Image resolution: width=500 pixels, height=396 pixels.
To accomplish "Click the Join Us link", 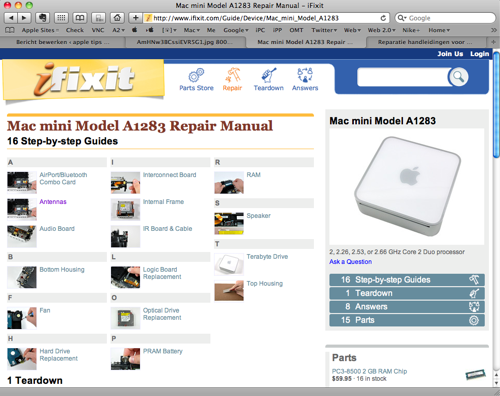I will coord(450,54).
